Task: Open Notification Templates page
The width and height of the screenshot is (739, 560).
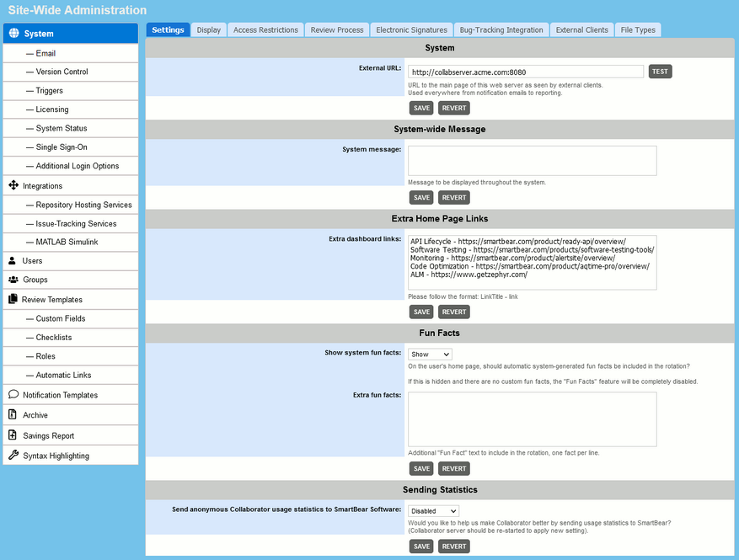Action: (x=71, y=395)
